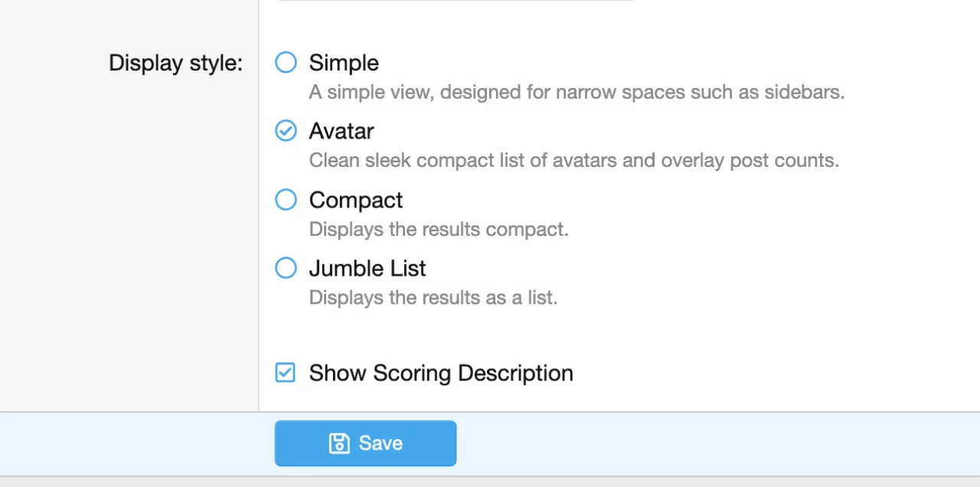Click the "Simple" option label

click(x=344, y=63)
